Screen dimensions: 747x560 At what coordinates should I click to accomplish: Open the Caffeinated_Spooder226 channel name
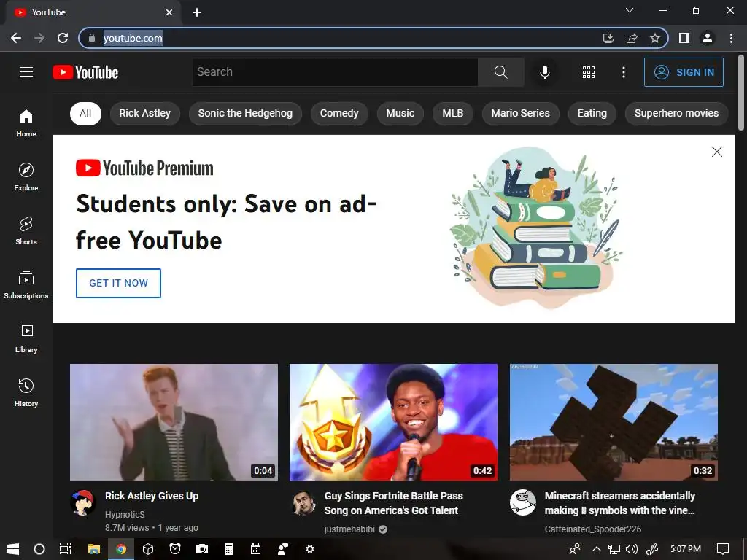(592, 529)
